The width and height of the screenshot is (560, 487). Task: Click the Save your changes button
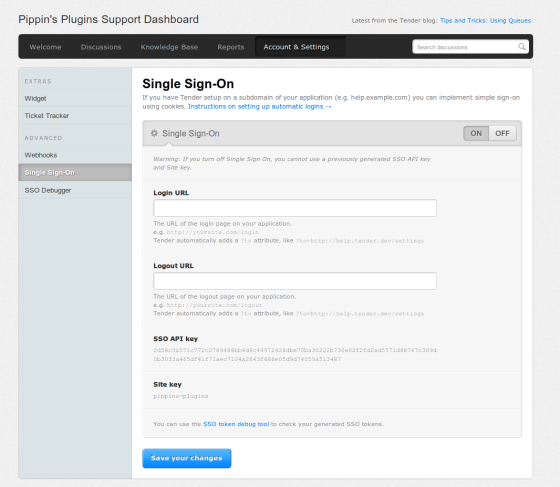pyautogui.click(x=187, y=458)
